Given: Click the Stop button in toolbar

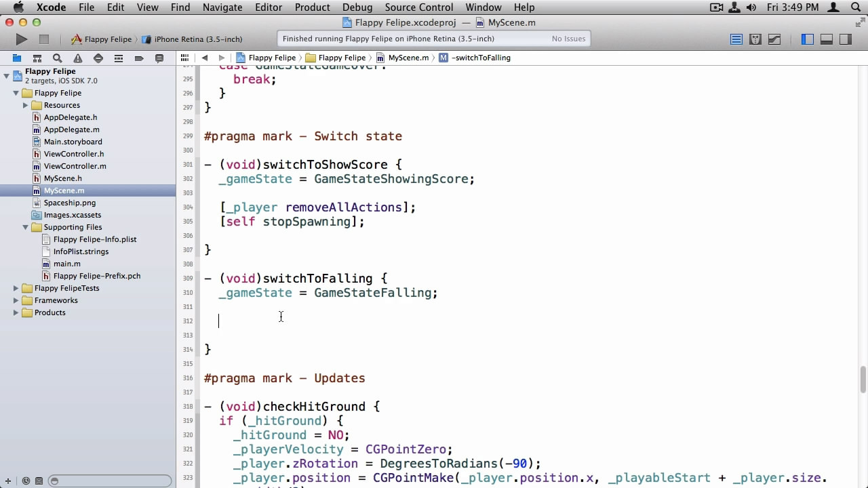Looking at the screenshot, I should [x=44, y=39].
